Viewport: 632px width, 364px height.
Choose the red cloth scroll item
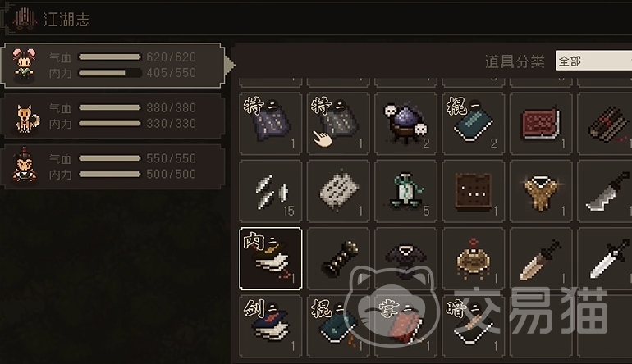pyautogui.click(x=541, y=124)
